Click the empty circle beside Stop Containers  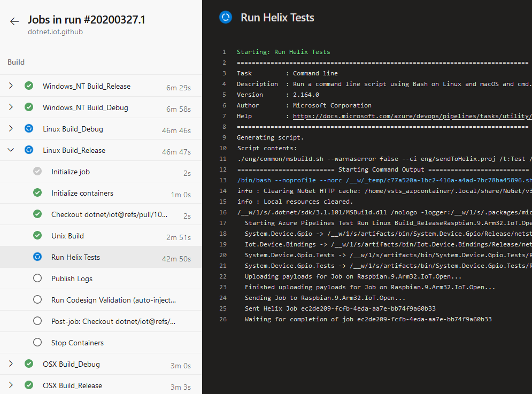pyautogui.click(x=37, y=342)
